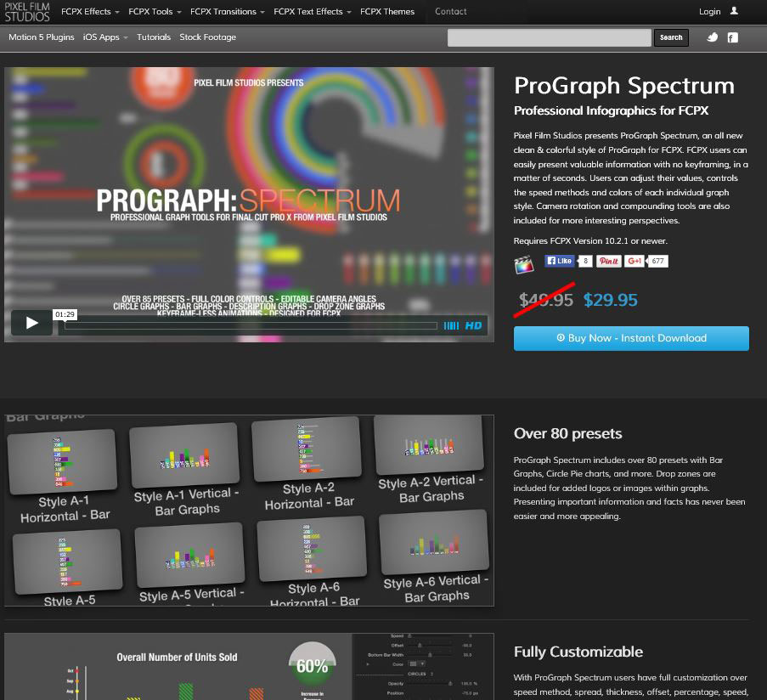
Task: Open the Tutorials page
Action: click(x=154, y=37)
